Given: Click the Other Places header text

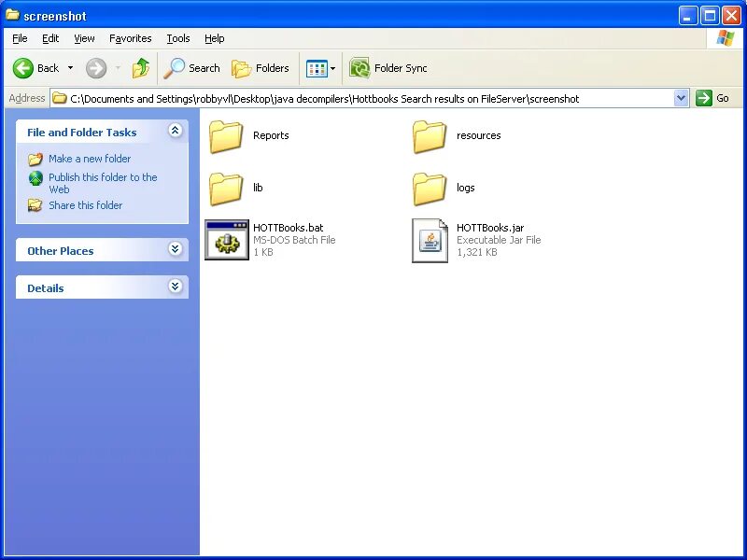Looking at the screenshot, I should 61,251.
